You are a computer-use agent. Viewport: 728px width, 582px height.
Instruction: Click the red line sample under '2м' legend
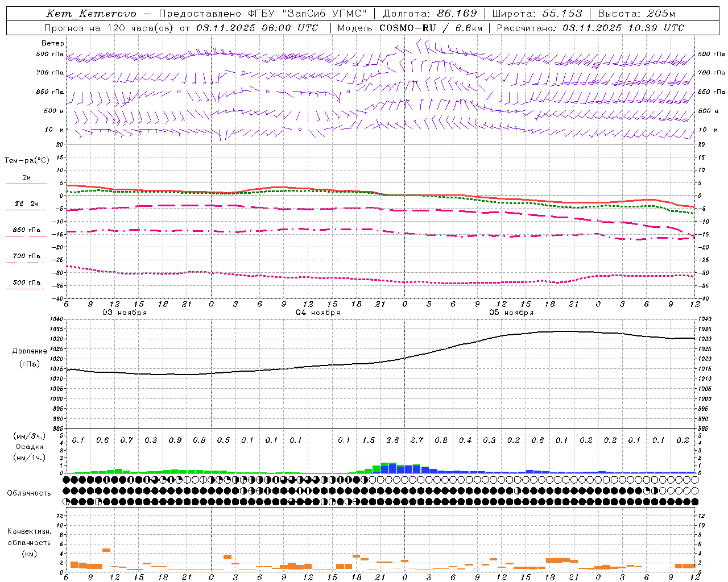[x=26, y=184]
